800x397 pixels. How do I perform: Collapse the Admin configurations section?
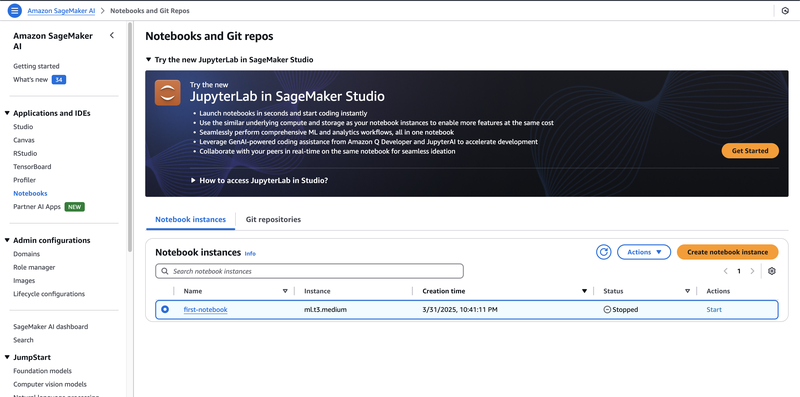pos(7,240)
